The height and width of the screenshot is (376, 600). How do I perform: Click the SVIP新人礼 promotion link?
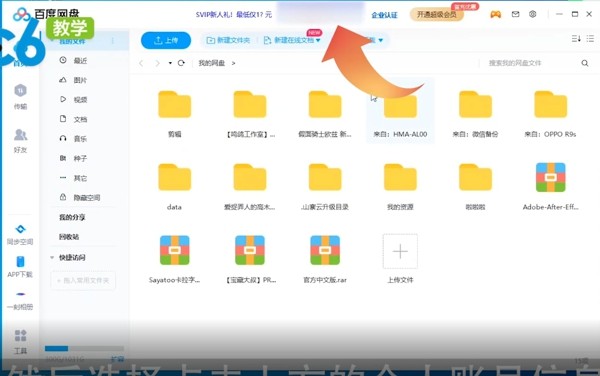pos(234,15)
